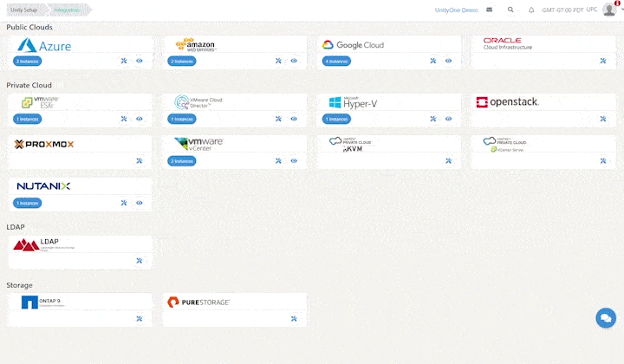Click the NUTANIX logo
The width and height of the screenshot is (624, 364).
click(x=43, y=186)
